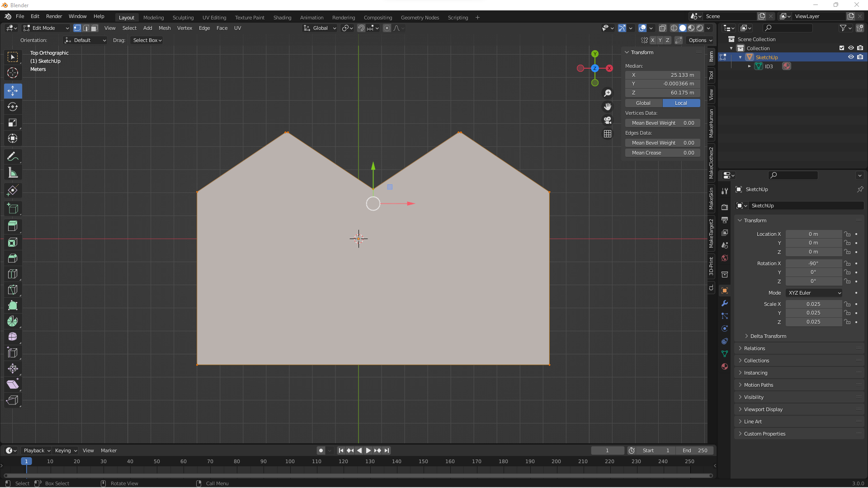This screenshot has height=488, width=868.
Task: Play the animation forward
Action: click(x=368, y=450)
